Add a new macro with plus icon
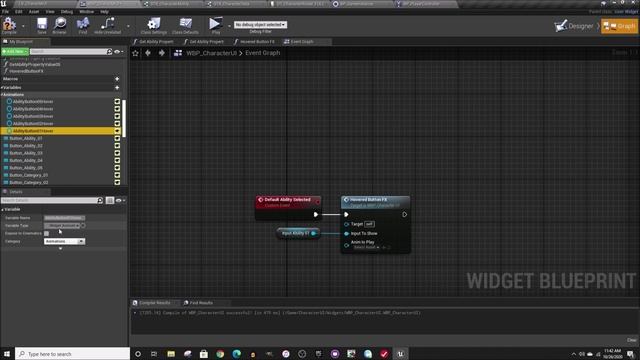Screen dimensions: 640x360 pyautogui.click(x=117, y=79)
